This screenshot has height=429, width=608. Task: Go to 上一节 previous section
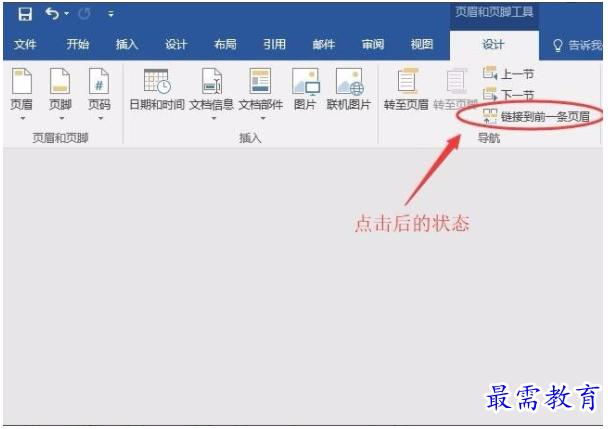coord(508,73)
